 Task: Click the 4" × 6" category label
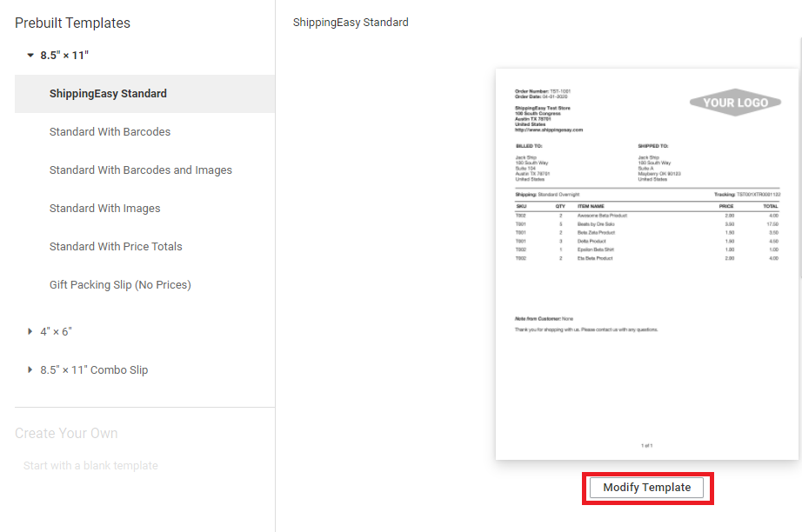coord(56,332)
